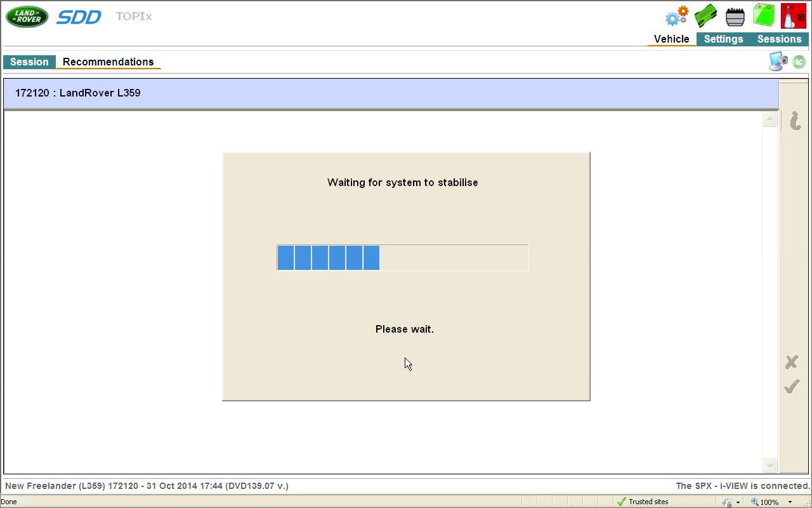
Task: Open the Sessions tab
Action: [779, 39]
